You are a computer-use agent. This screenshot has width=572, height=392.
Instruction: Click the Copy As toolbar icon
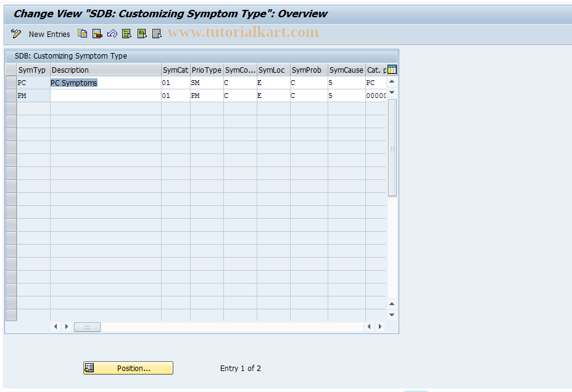(83, 34)
